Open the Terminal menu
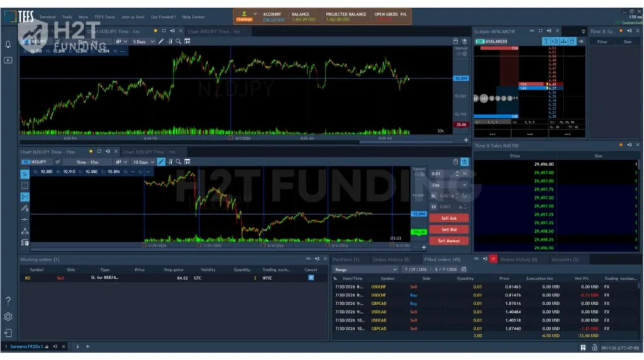 pyautogui.click(x=47, y=17)
